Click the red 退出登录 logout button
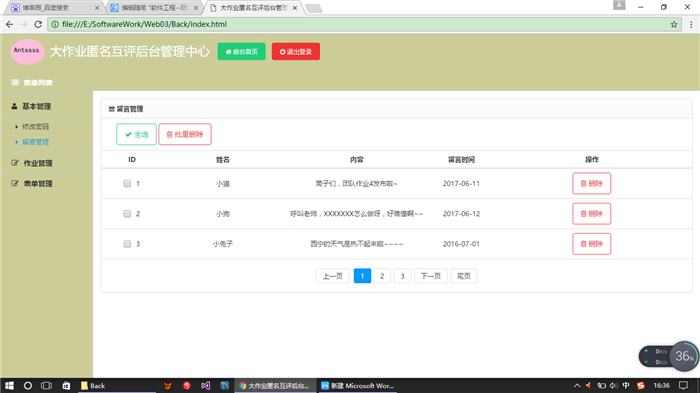700x393 pixels. click(296, 51)
